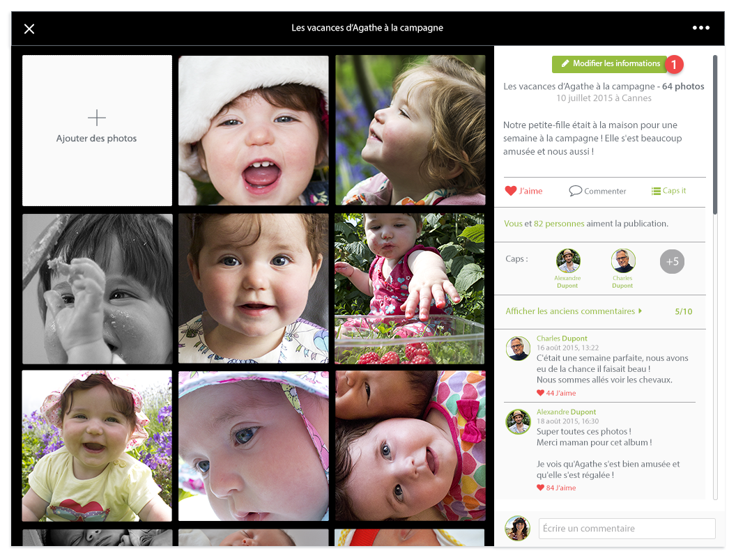The image size is (736, 560).
Task: Click the date 10 juillet 2015 à Cannes
Action: point(604,98)
